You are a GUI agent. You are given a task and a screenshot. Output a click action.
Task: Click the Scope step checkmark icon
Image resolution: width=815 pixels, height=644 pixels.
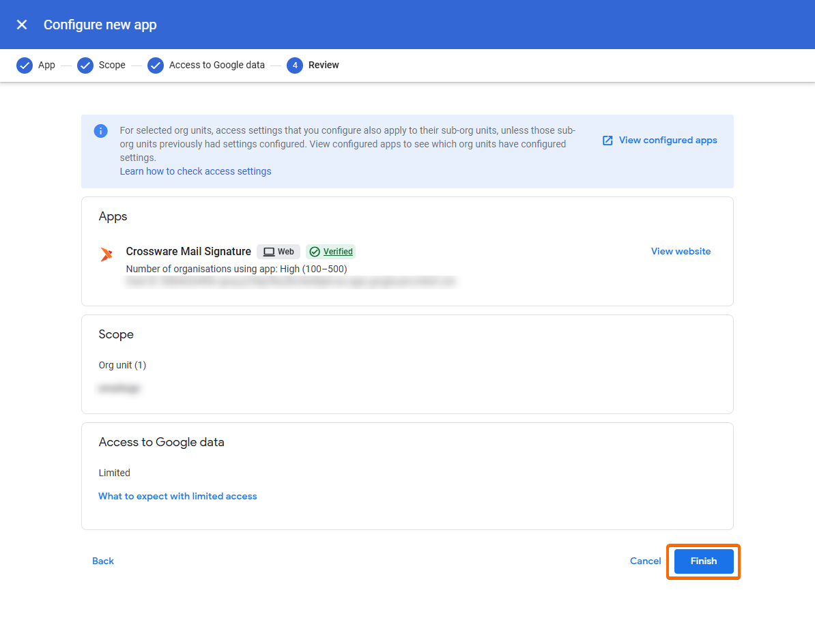(x=85, y=65)
